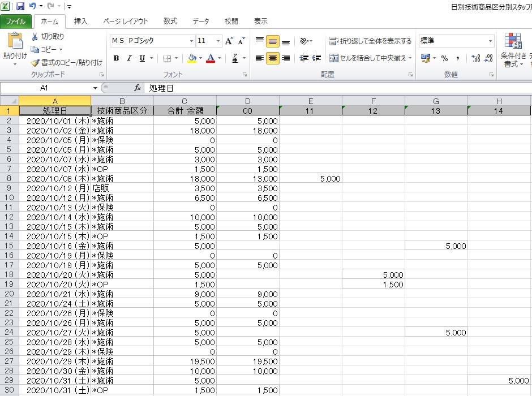Toggle align text left

[x=260, y=58]
